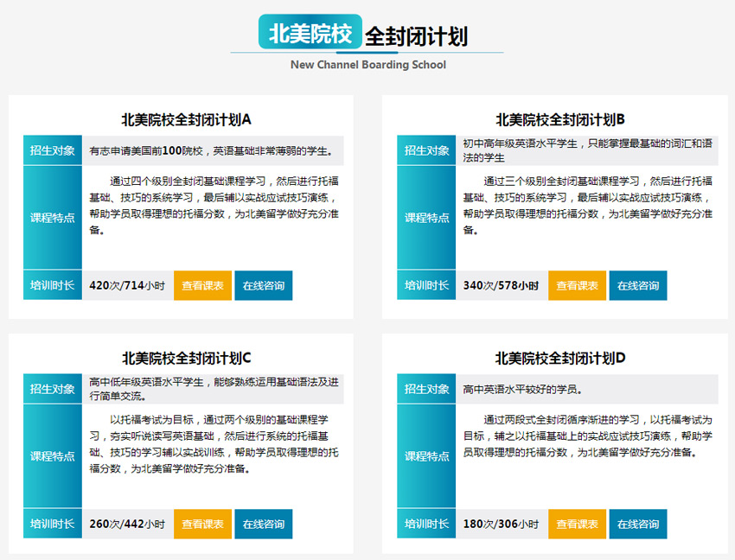Viewport: 735px width, 560px height.
Task: Click 在线咨询 button for Plan B
Action: (637, 284)
